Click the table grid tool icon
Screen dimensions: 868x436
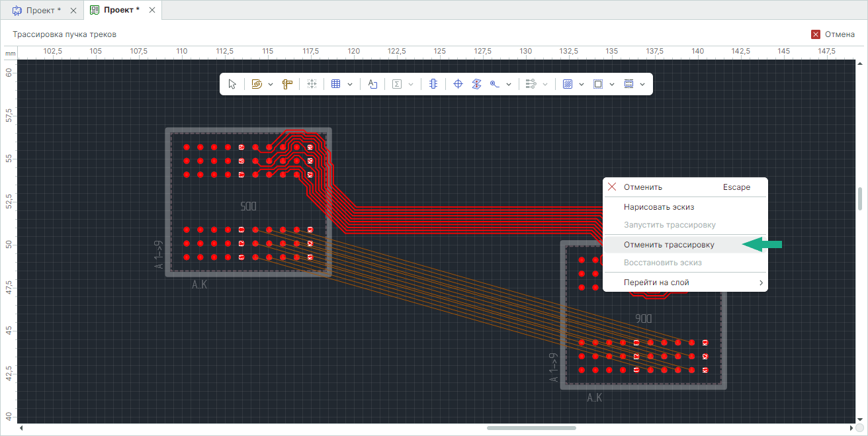click(335, 84)
